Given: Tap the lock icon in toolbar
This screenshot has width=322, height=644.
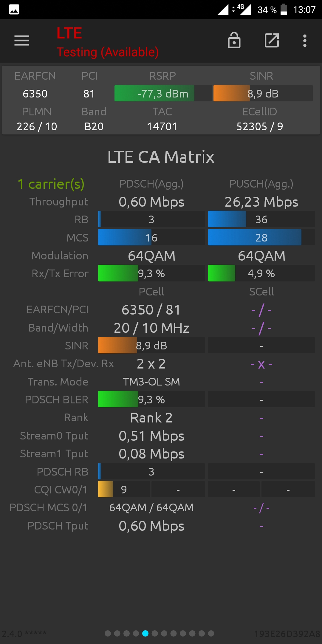Looking at the screenshot, I should [234, 40].
